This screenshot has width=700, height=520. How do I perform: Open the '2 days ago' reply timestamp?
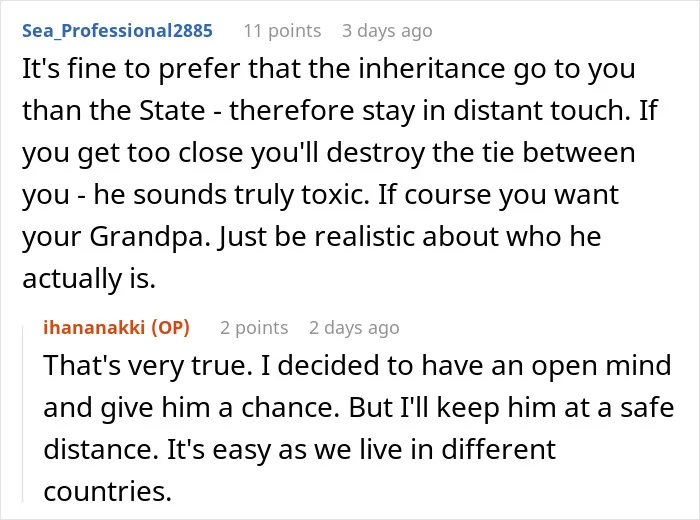point(354,328)
